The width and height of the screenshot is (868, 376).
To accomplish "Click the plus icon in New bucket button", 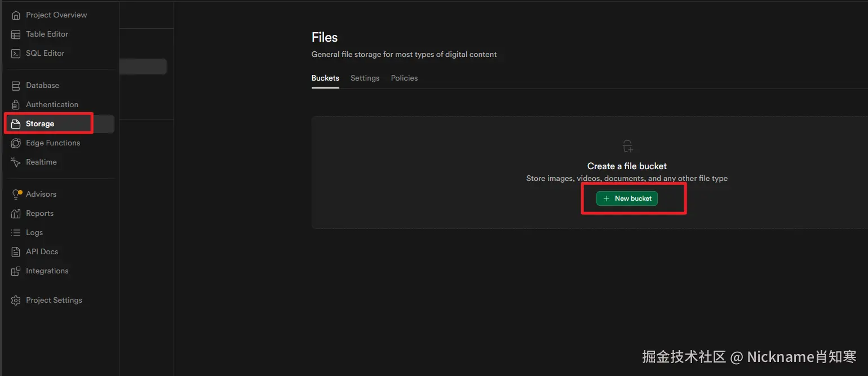I will tap(606, 198).
